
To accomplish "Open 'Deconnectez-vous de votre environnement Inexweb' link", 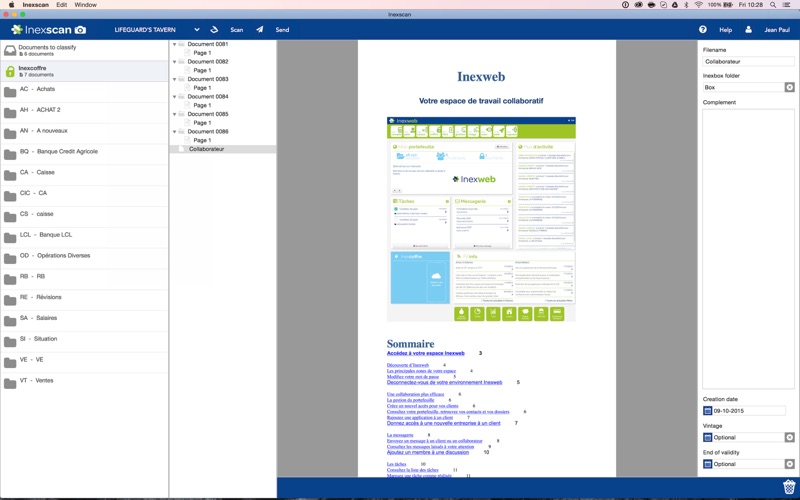I will [444, 382].
